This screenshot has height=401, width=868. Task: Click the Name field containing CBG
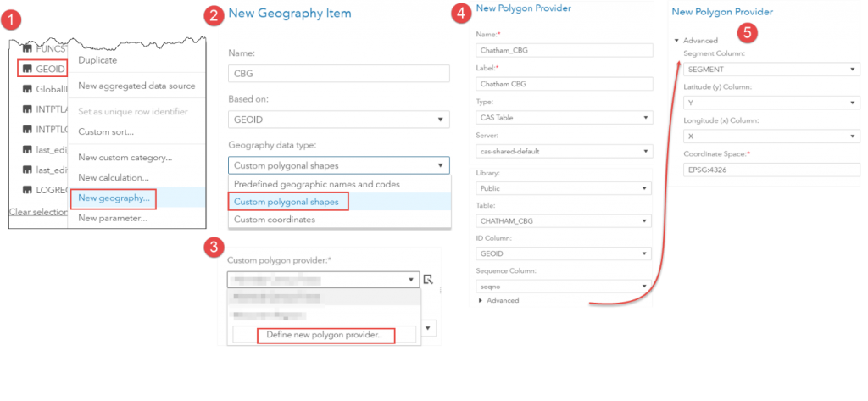pos(339,74)
